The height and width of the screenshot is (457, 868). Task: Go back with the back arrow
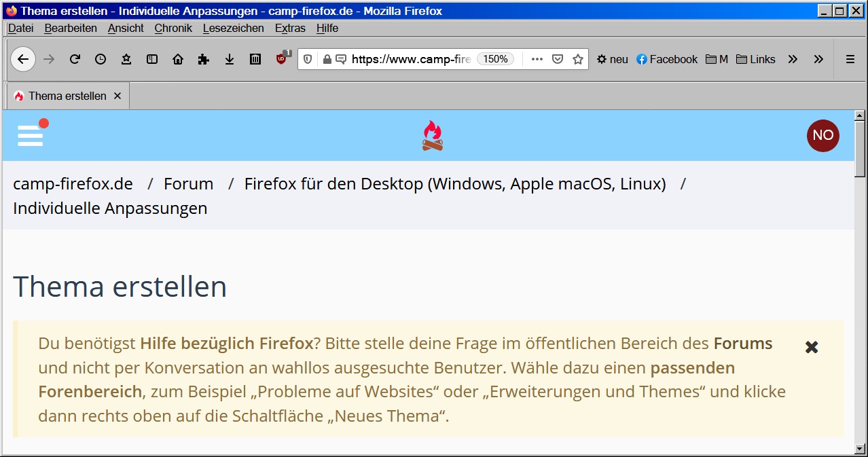(x=23, y=59)
